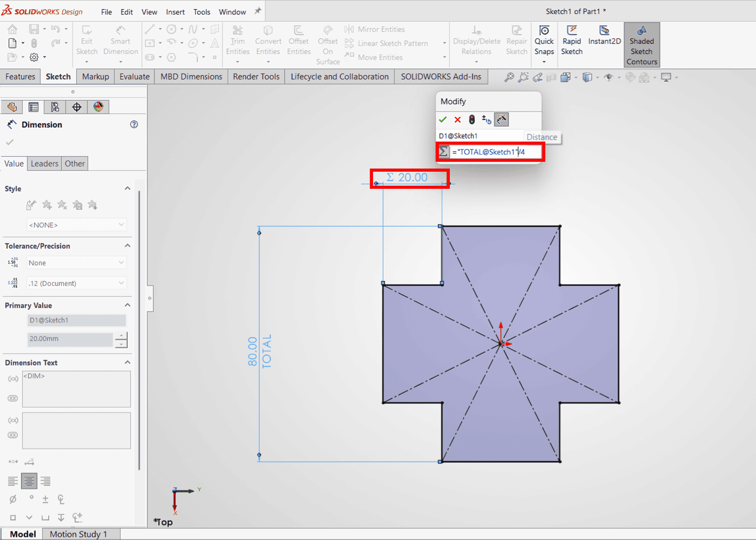Image resolution: width=756 pixels, height=540 pixels.
Task: Insert the centerline symbol in dimension text
Action: pos(61,499)
